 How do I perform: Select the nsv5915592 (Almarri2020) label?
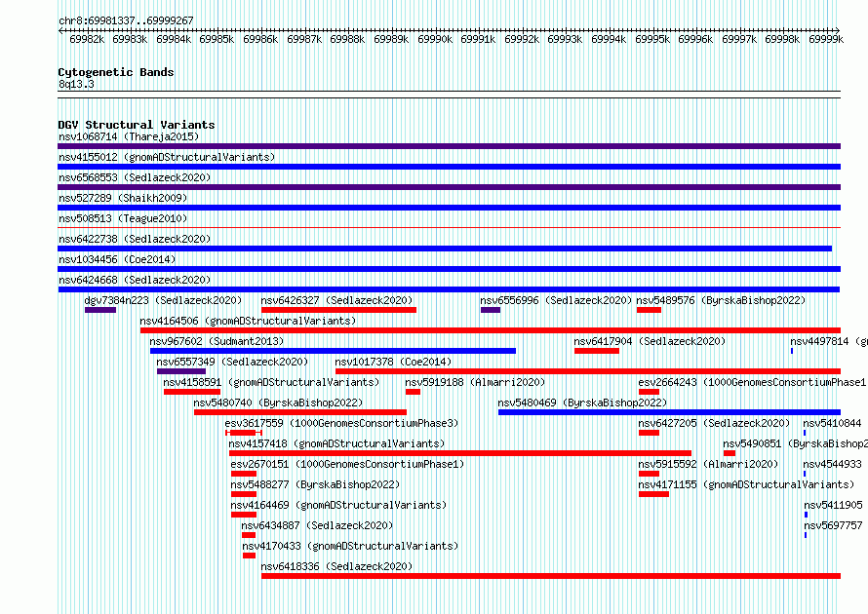(709, 464)
